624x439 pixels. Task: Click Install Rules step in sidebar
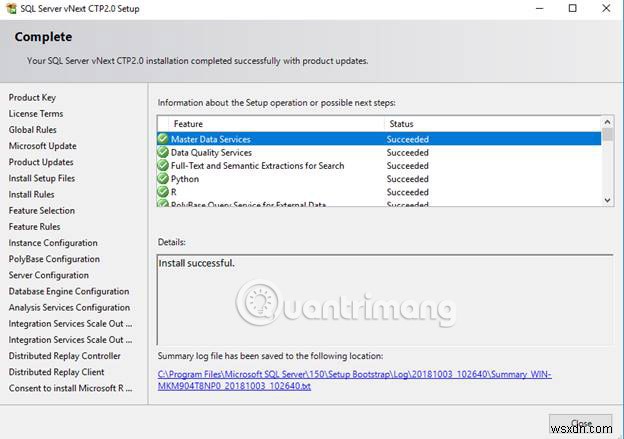[x=31, y=194]
